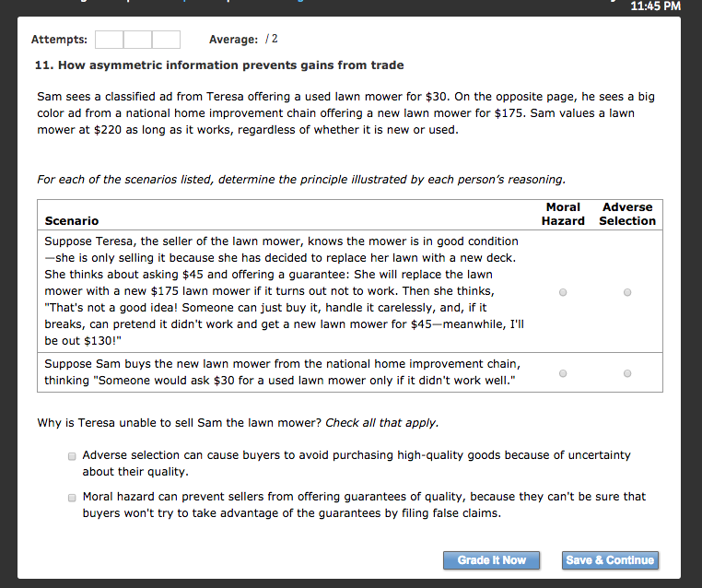Check the adverse selection explanation checkbox

(72, 455)
